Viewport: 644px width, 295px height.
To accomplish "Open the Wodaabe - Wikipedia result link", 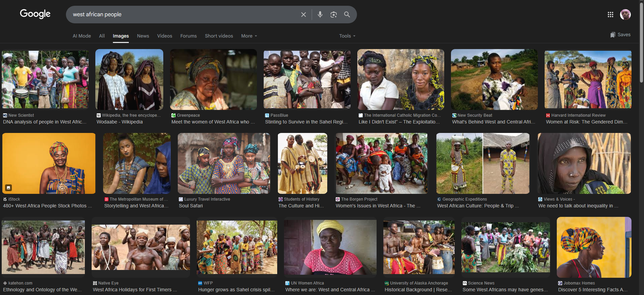I will point(120,122).
